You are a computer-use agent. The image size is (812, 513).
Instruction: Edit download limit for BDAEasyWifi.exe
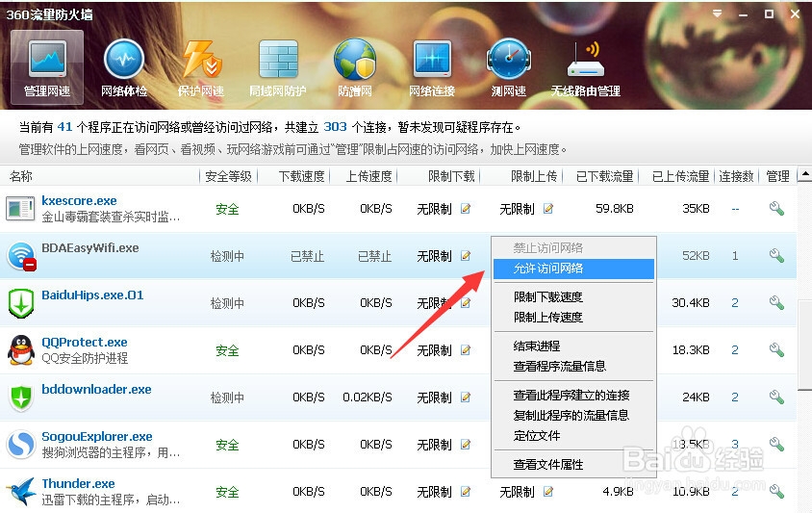click(466, 255)
